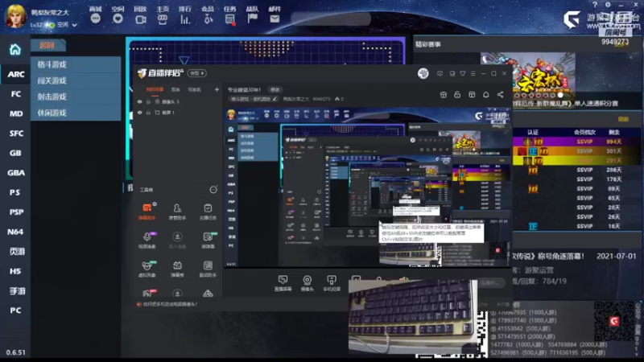Select the scene tab with orange underline
Screen dimensions: 644x362
pyautogui.click(x=155, y=89)
